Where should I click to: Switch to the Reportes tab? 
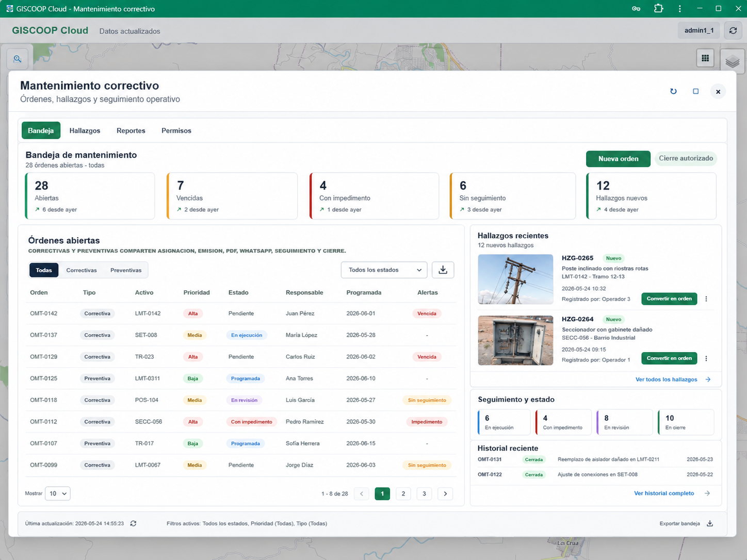[131, 130]
